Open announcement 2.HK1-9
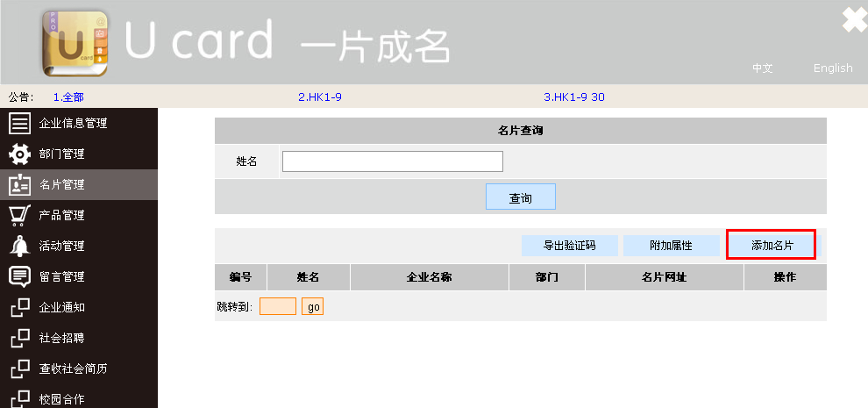The width and height of the screenshot is (868, 408). (320, 97)
